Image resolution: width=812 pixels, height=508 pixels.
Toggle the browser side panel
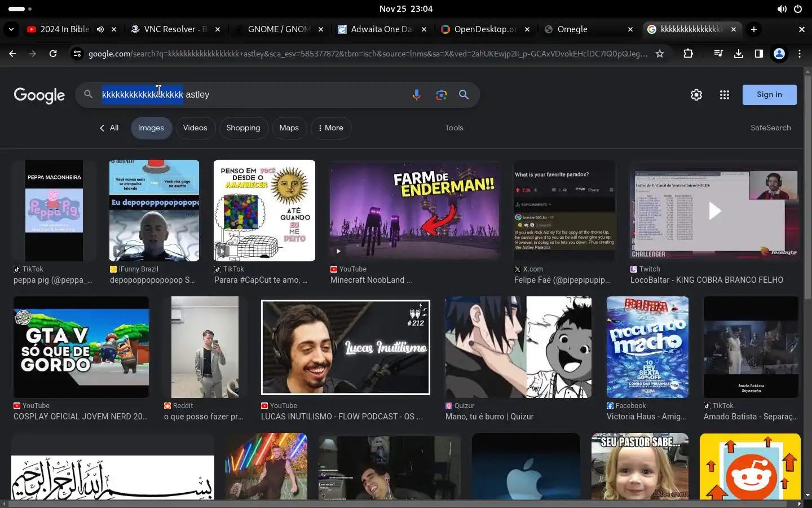pyautogui.click(x=759, y=54)
